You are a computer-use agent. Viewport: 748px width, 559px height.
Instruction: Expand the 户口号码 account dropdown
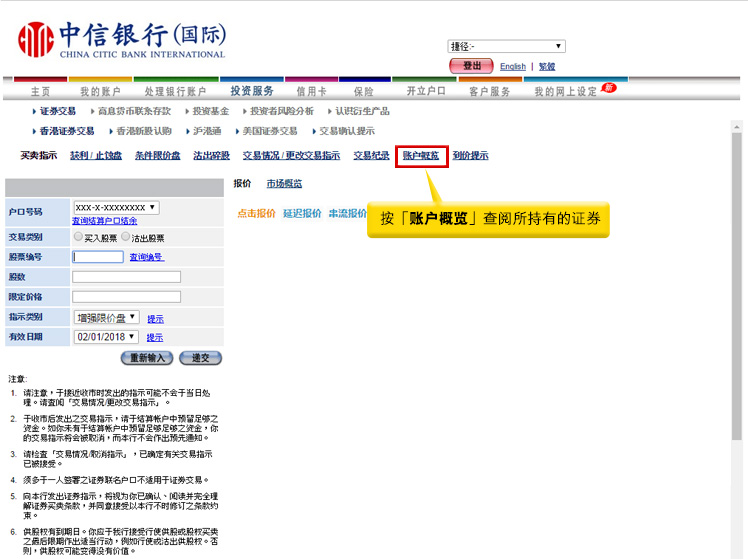tap(116, 208)
